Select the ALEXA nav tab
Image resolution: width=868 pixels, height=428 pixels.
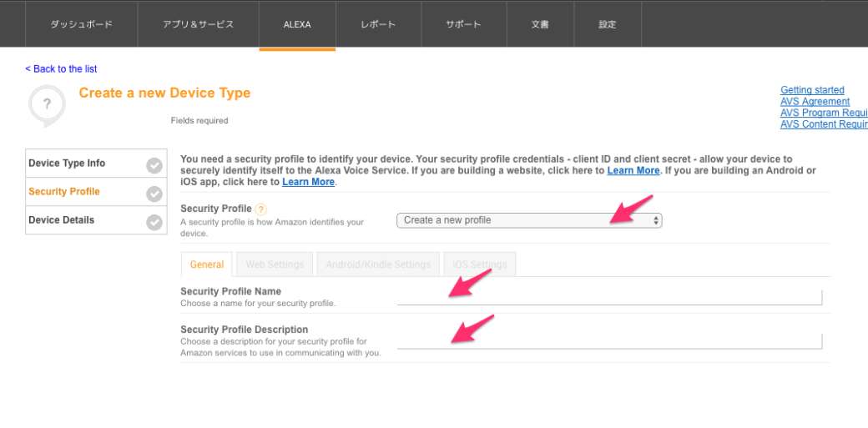(297, 24)
